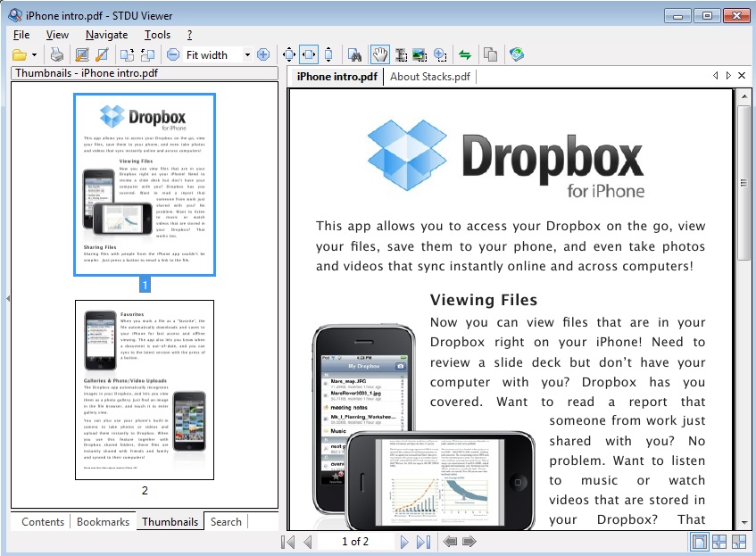Viewport: 756px width, 556px height.
Task: Enable single page layout view
Action: click(698, 542)
